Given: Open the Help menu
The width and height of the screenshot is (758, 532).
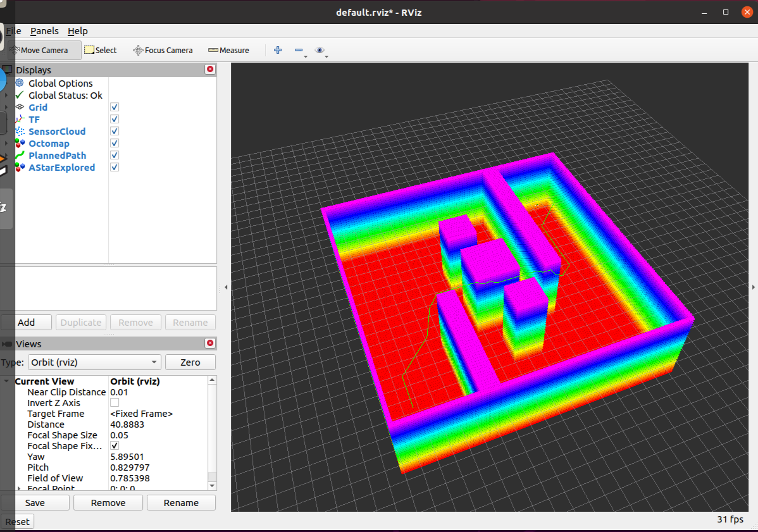Looking at the screenshot, I should 77,31.
